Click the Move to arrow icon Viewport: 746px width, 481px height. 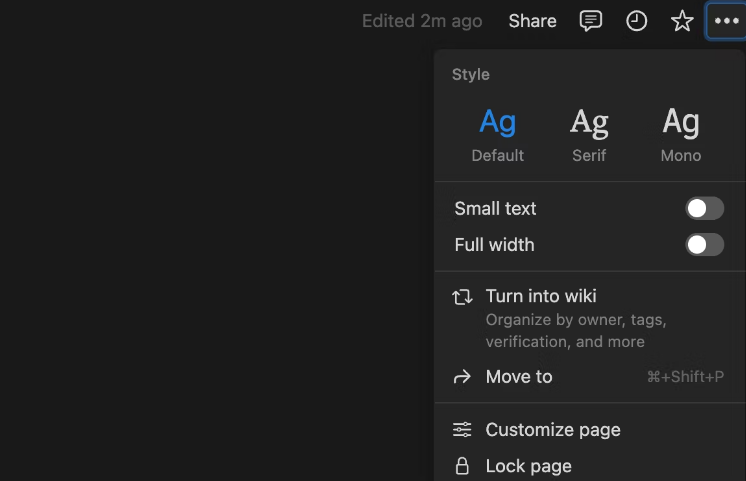coord(462,377)
